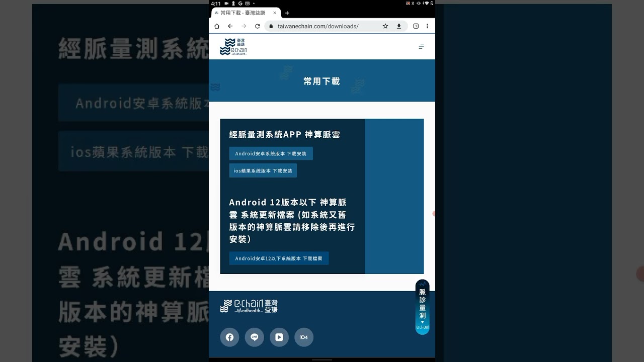The width and height of the screenshot is (644, 362).
Task: Open Chrome's downloads icon
Action: point(399,26)
